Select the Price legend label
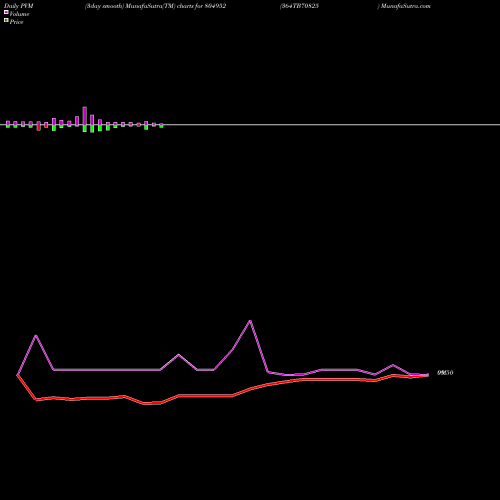Image resolution: width=500 pixels, height=500 pixels. click(x=16, y=22)
